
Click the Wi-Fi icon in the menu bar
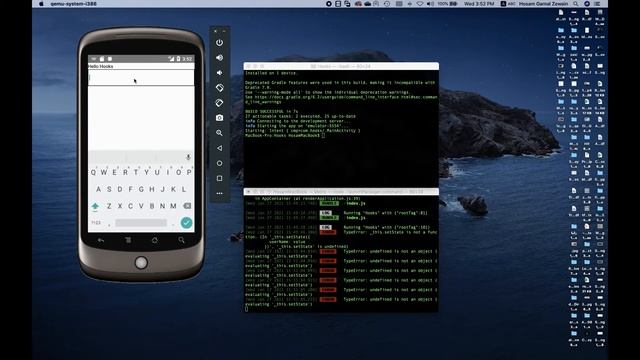coord(420,4)
